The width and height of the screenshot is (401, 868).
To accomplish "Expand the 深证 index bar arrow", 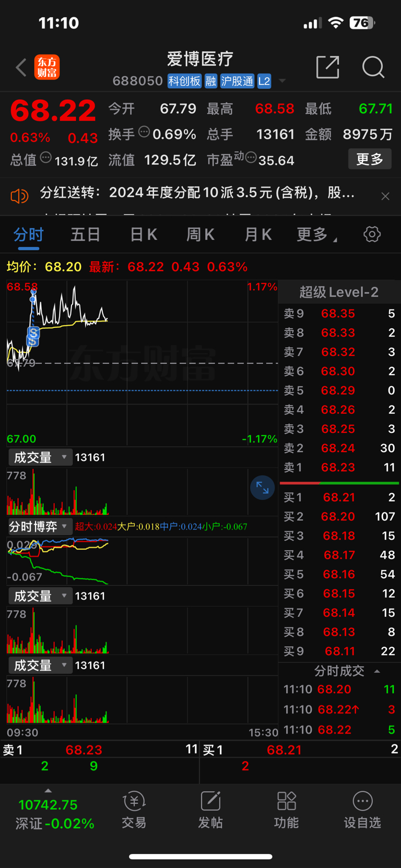I will click(48, 791).
